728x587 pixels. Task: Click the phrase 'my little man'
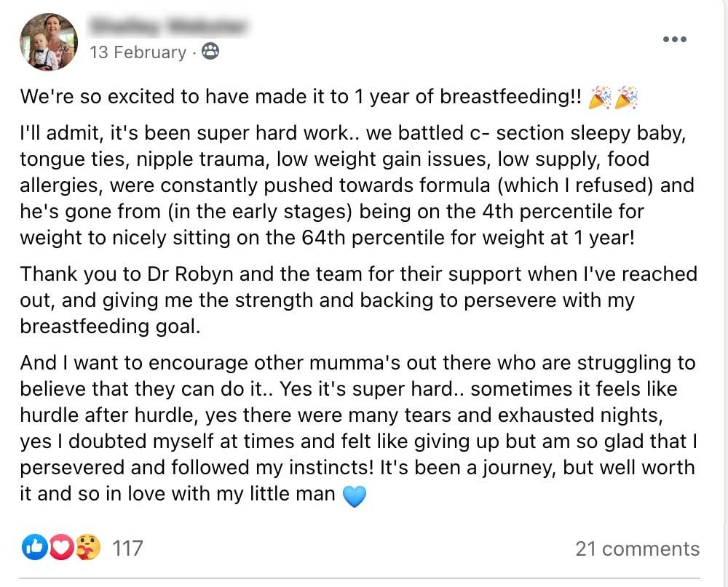point(282,495)
